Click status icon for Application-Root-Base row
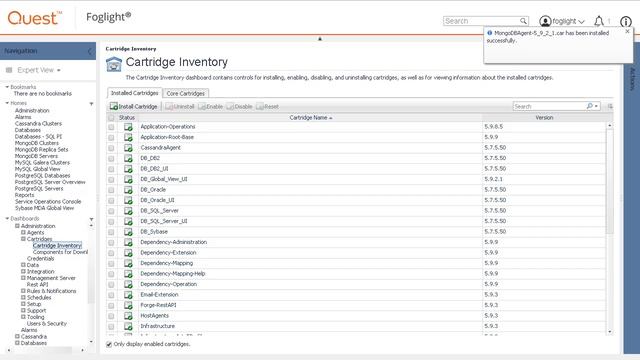The image size is (640, 360). 128,138
